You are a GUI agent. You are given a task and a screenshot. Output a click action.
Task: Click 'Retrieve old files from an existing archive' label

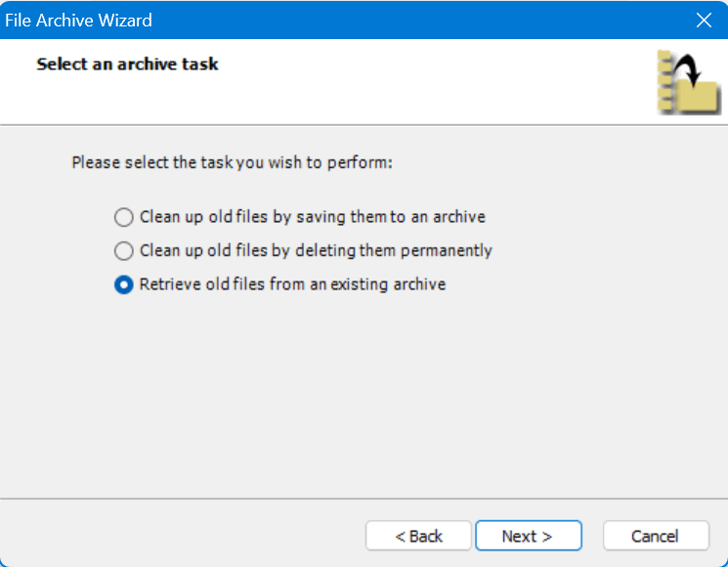[292, 285]
